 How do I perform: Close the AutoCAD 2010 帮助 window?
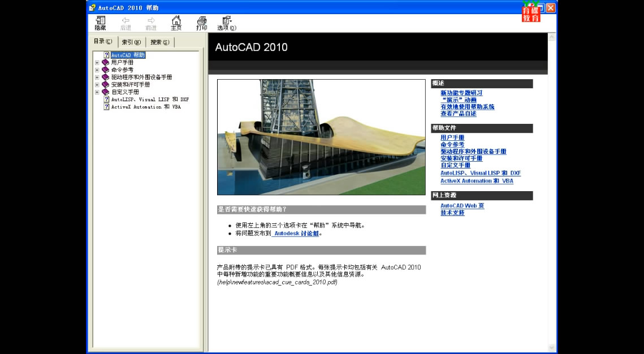[550, 8]
